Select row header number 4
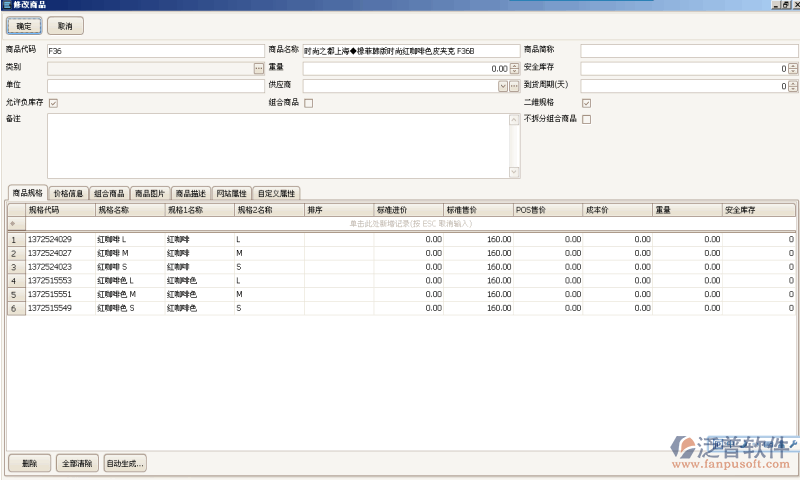 13,281
